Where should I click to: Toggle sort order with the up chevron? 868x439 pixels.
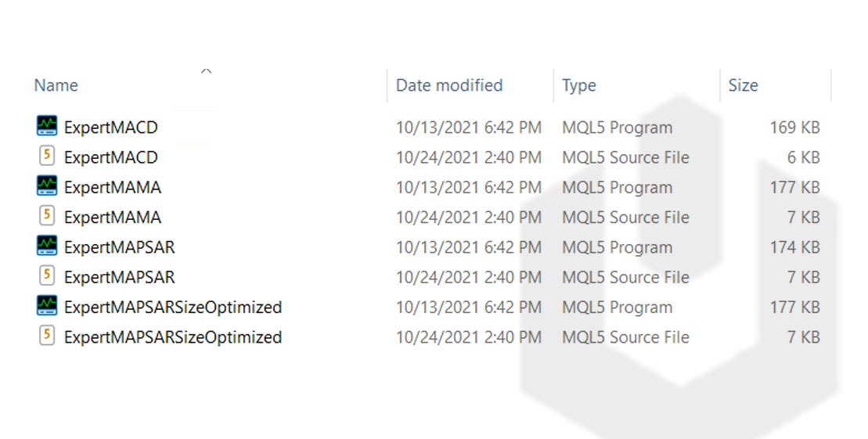(207, 71)
